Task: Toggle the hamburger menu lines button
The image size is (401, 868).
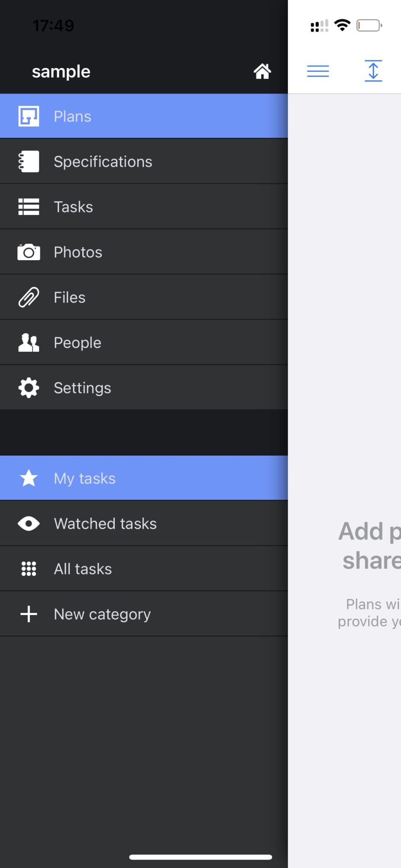Action: pos(318,71)
